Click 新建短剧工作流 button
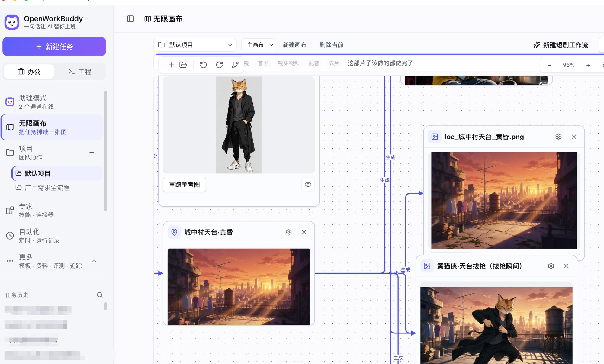Screen dimensions: 604x364 561,45
